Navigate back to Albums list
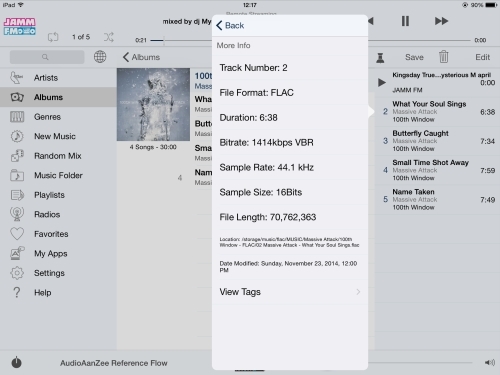The image size is (500, 375). 141,57
